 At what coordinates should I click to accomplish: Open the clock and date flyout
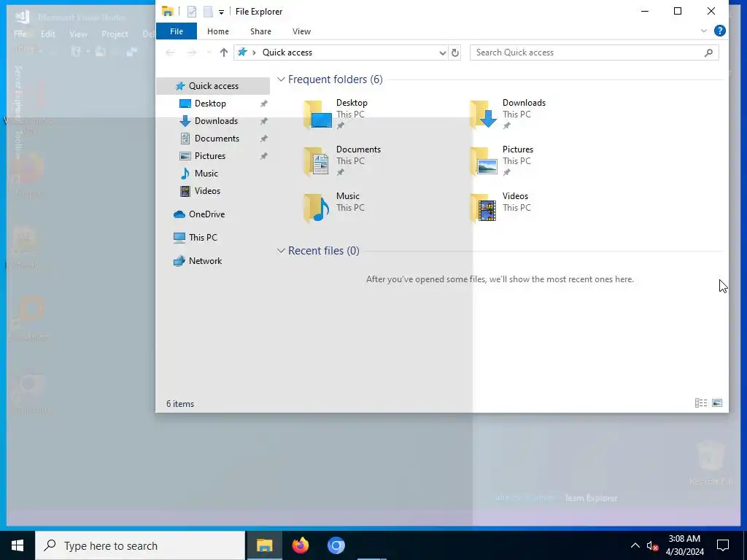pos(684,545)
